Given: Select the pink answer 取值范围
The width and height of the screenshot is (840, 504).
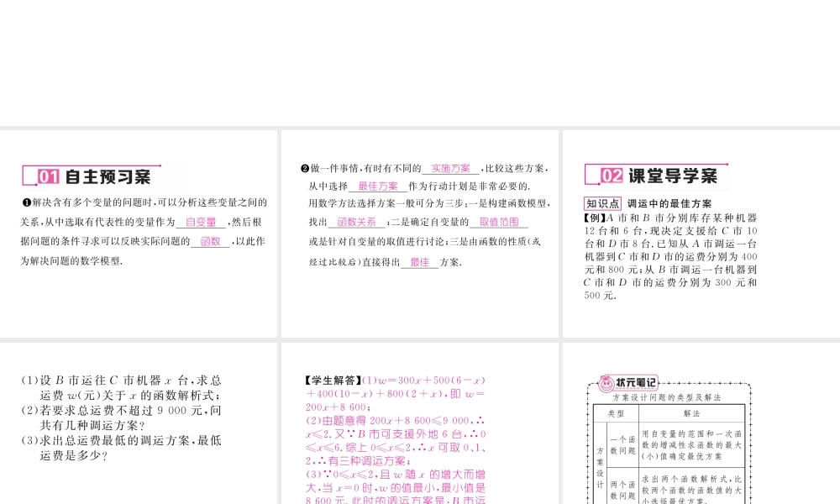Looking at the screenshot, I should pos(499,222).
